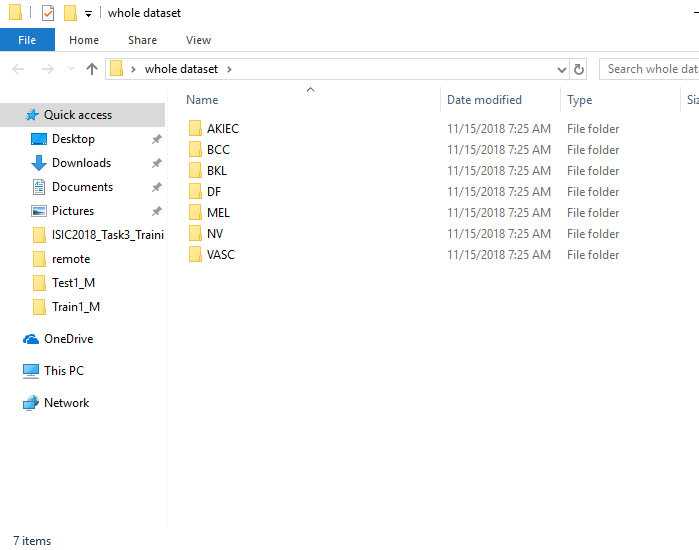The width and height of the screenshot is (699, 550).
Task: Click the VASC folder name
Action: pyautogui.click(x=221, y=254)
